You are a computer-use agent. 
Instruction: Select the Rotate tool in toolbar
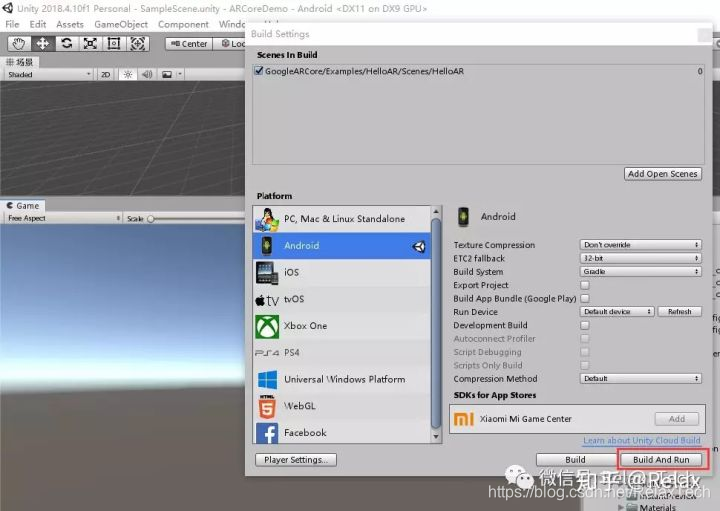click(x=67, y=44)
